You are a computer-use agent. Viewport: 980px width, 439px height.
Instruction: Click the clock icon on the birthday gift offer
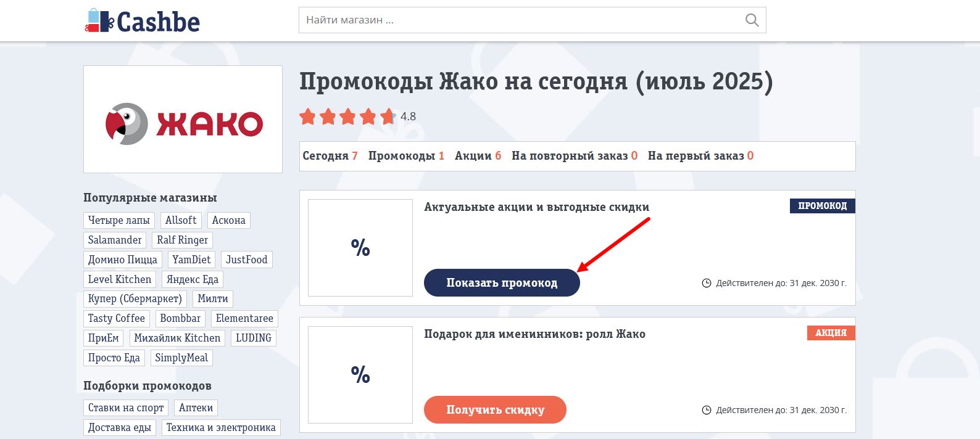(707, 410)
